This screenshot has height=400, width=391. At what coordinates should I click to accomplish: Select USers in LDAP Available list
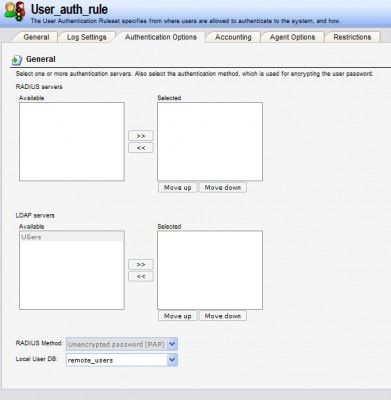coord(72,237)
